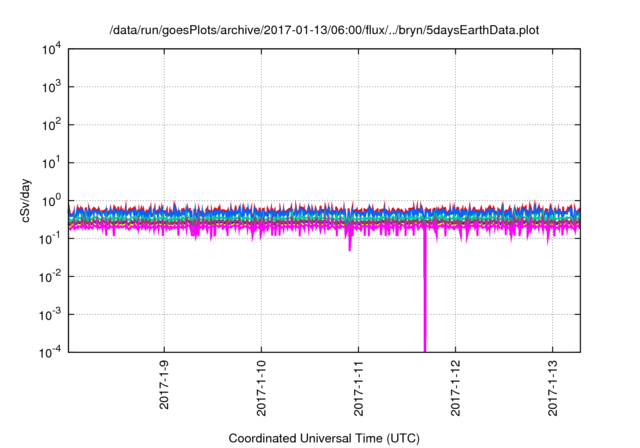
Task: Click the plot title file path text
Action: point(324,31)
